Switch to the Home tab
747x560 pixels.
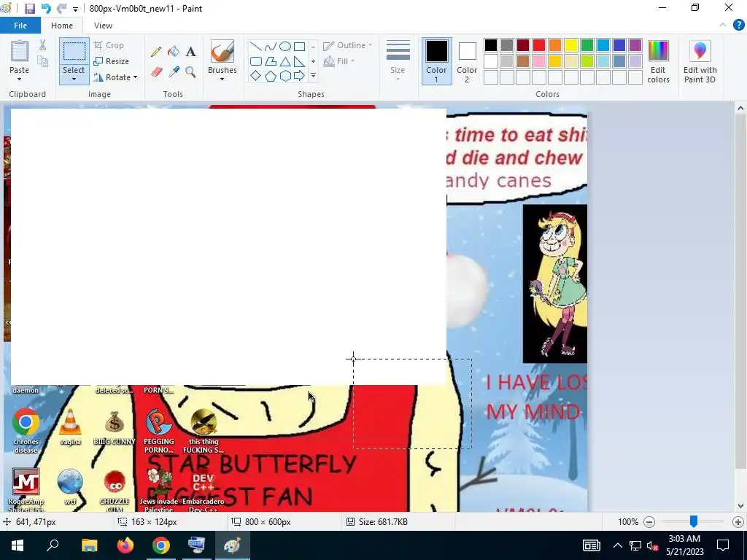[62, 26]
